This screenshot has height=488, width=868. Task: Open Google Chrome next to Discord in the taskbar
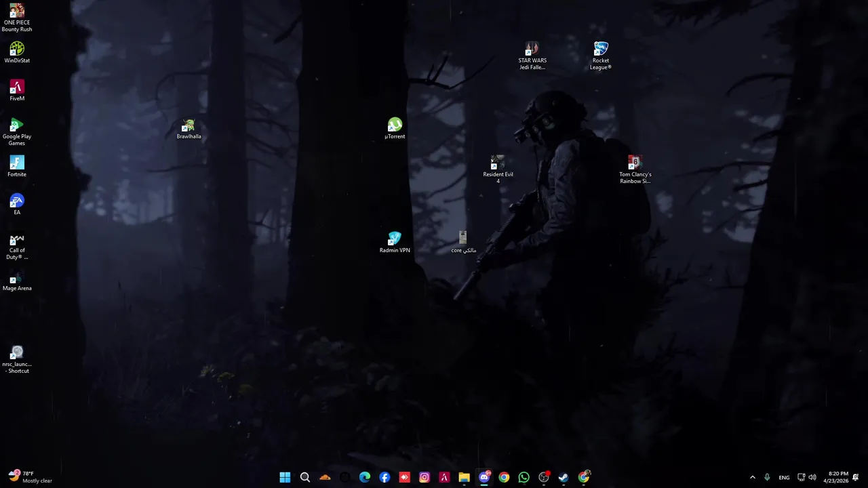coord(504,477)
